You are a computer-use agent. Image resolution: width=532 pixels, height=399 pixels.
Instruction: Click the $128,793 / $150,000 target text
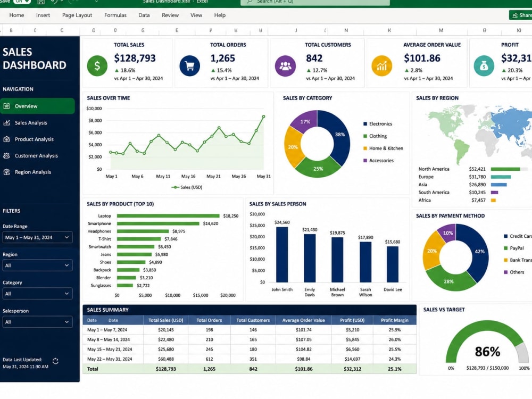point(487,368)
